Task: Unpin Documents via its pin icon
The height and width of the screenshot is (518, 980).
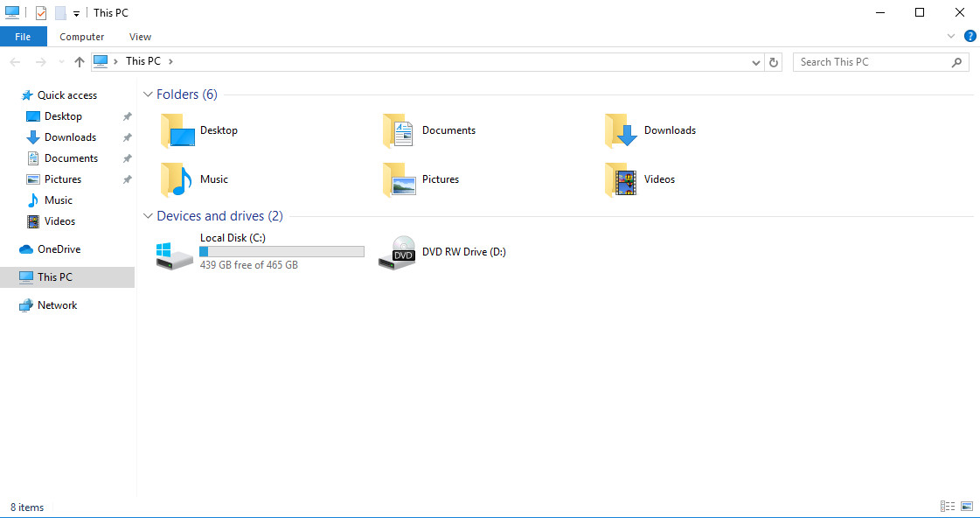Action: [127, 158]
